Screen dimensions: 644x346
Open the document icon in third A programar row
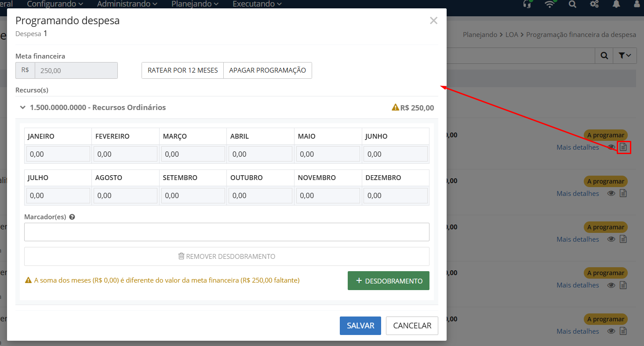623,239
